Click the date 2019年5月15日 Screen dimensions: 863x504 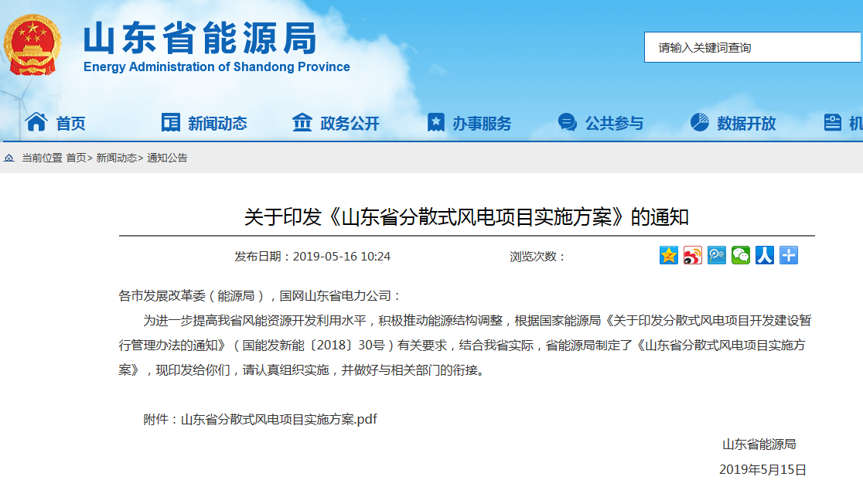pyautogui.click(x=762, y=469)
